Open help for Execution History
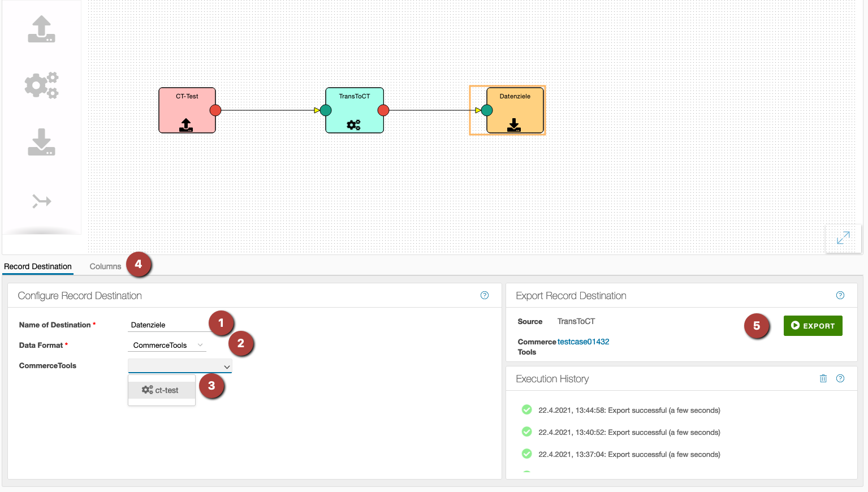The width and height of the screenshot is (868, 492). 840,378
